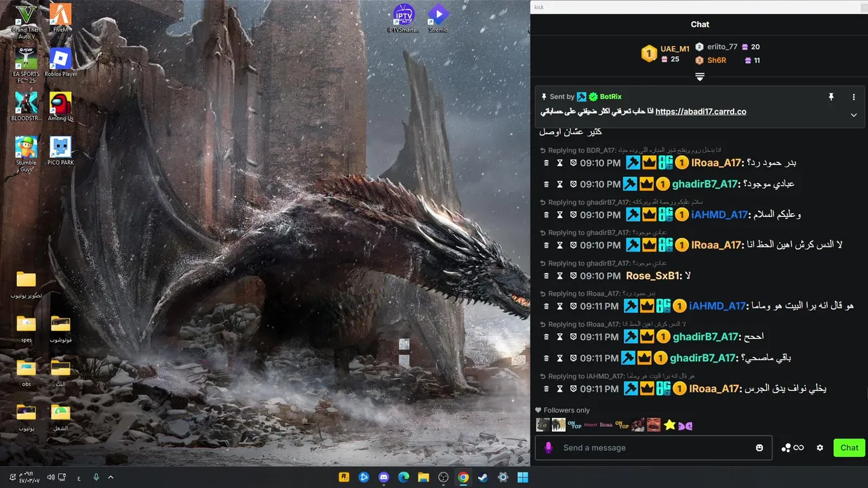
Task: Open the فوتوشوب folder on desktop
Action: point(60,329)
